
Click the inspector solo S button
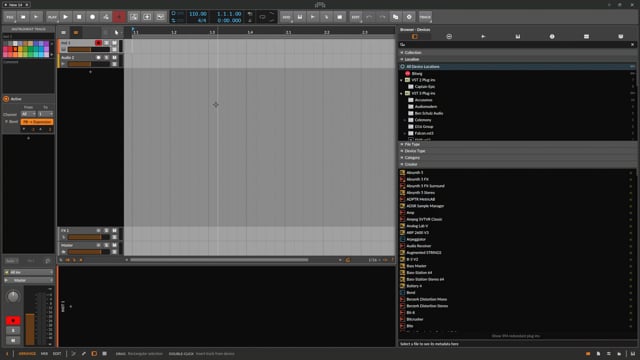click(x=13, y=331)
